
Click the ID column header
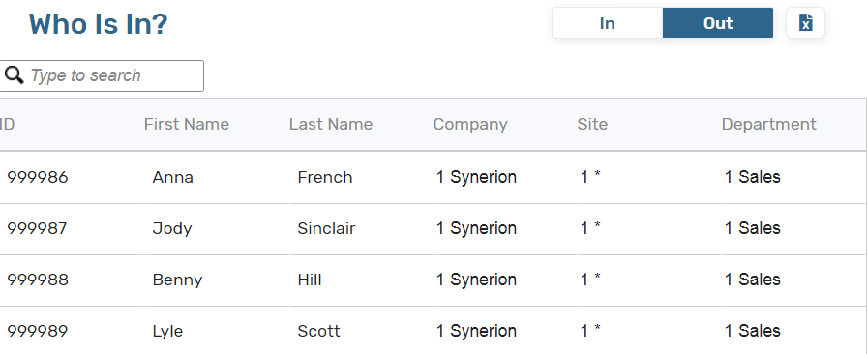tap(7, 124)
